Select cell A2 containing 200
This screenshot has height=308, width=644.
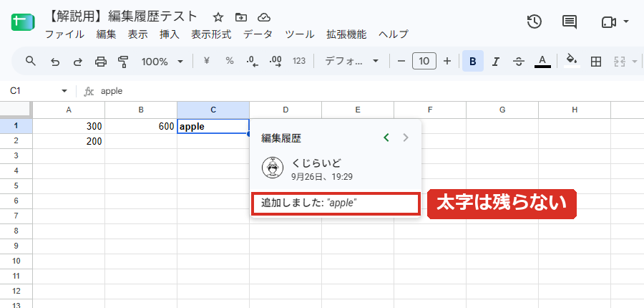tap(69, 141)
